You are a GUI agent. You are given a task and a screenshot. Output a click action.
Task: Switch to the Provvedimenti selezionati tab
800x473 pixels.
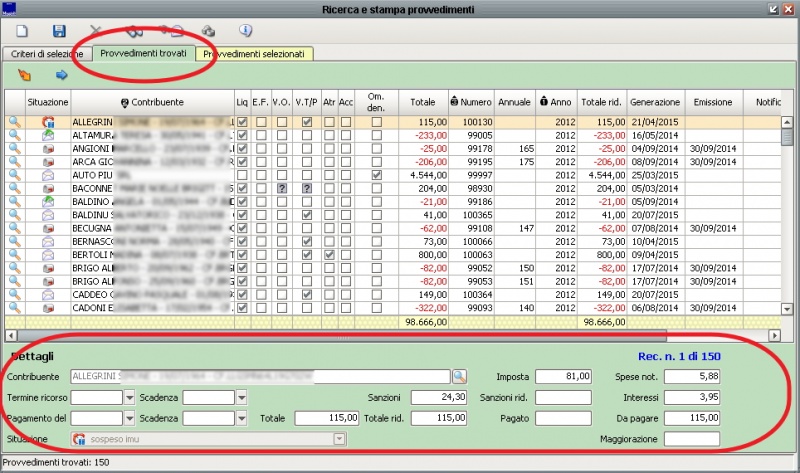click(256, 53)
